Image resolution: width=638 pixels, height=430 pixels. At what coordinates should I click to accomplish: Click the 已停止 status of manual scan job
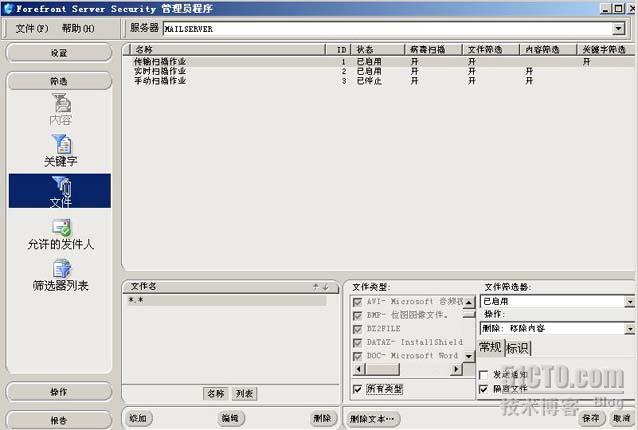[369, 81]
